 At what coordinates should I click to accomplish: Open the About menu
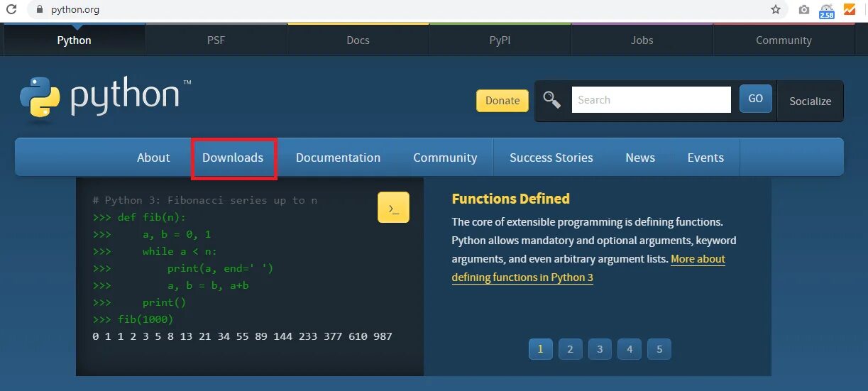[x=153, y=158]
